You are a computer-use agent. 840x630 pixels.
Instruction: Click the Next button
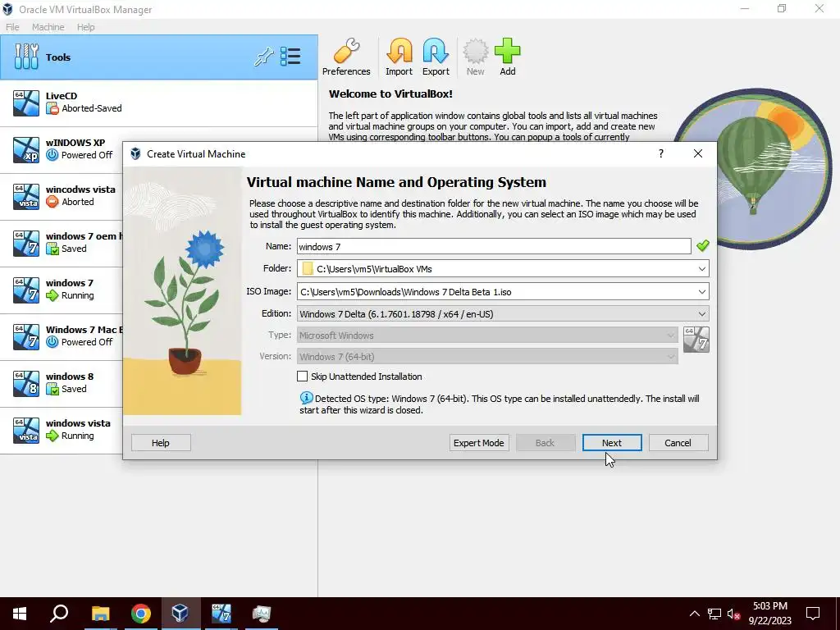[612, 443]
